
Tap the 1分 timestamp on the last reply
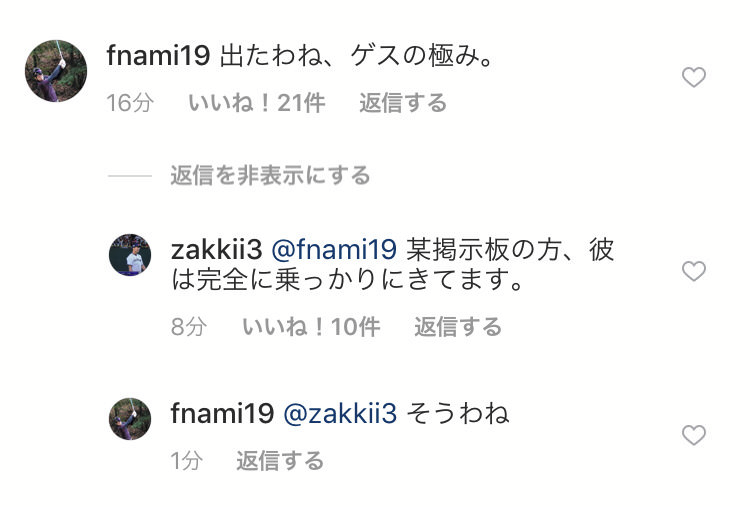coord(187,461)
